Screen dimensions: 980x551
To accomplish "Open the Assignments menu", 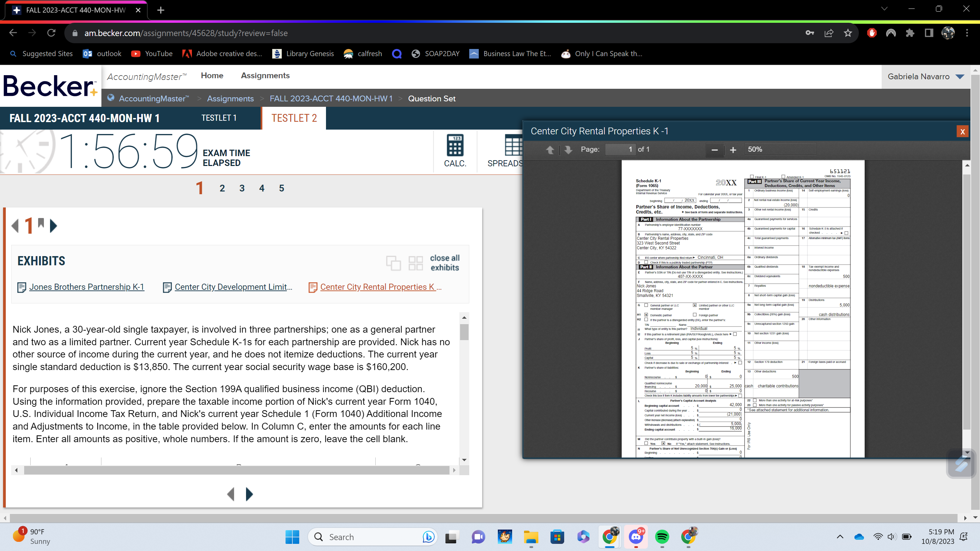I will coord(265,76).
